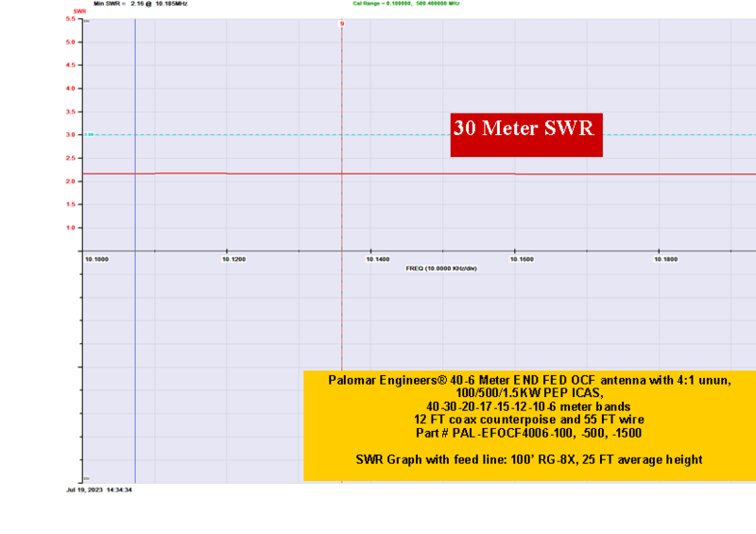Image resolution: width=756 pixels, height=534 pixels.
Task: Click the 5.0 SWR axis label
Action: click(x=70, y=42)
